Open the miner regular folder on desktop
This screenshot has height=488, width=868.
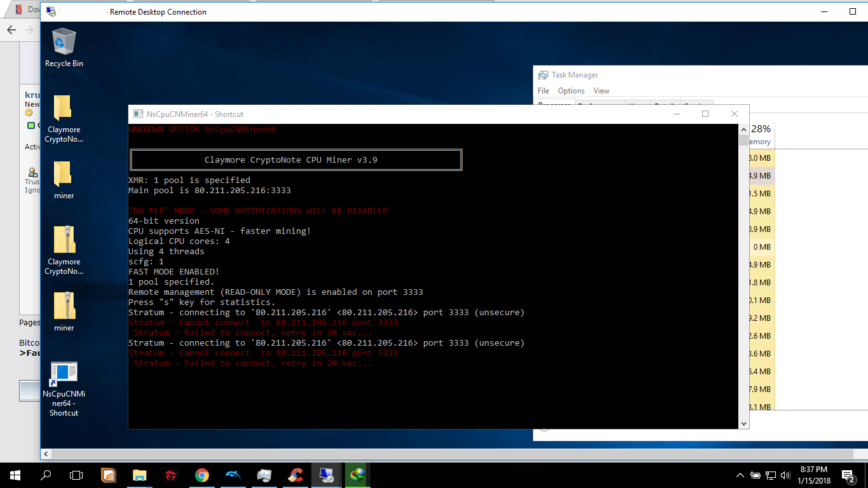pos(64,180)
